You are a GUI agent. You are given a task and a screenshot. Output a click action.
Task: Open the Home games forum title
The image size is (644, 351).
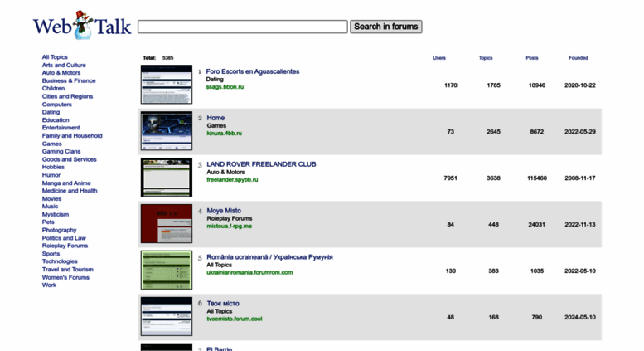[215, 118]
